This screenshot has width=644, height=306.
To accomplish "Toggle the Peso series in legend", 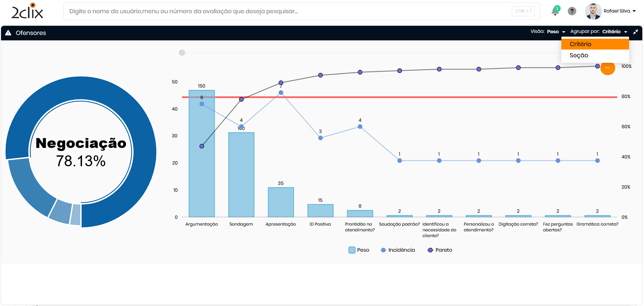I will point(359,250).
